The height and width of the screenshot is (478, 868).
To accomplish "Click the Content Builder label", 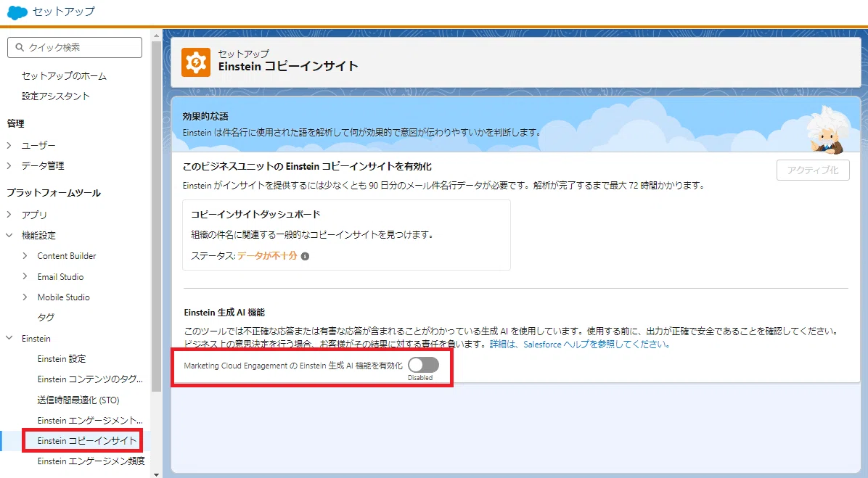I will tap(67, 255).
